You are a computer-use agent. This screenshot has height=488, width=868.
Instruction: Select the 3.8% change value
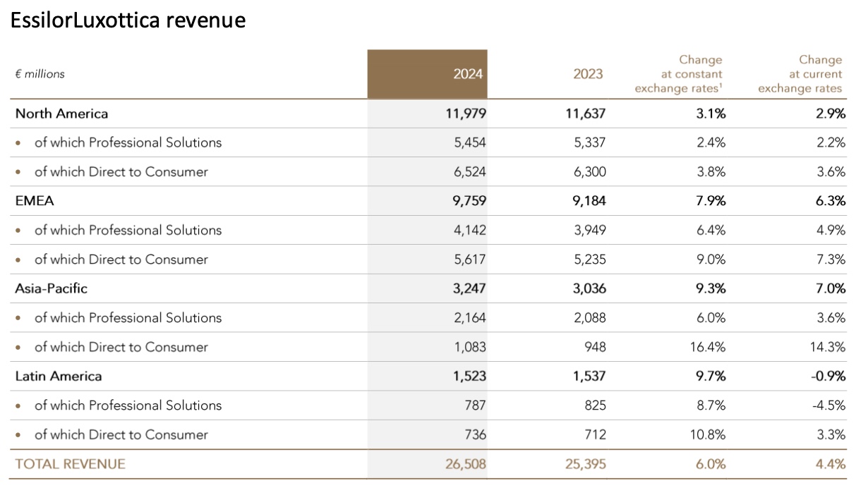[710, 171]
